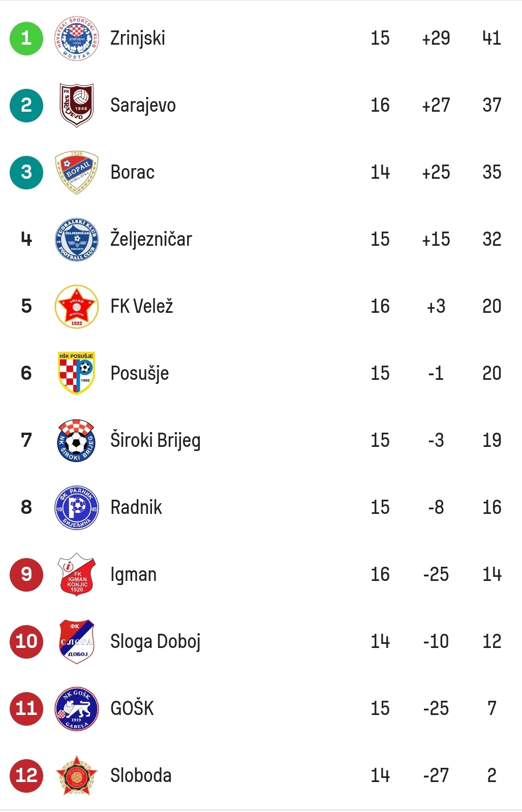The height and width of the screenshot is (812, 522).
Task: Open Željezničar blue crest icon
Action: tap(76, 239)
